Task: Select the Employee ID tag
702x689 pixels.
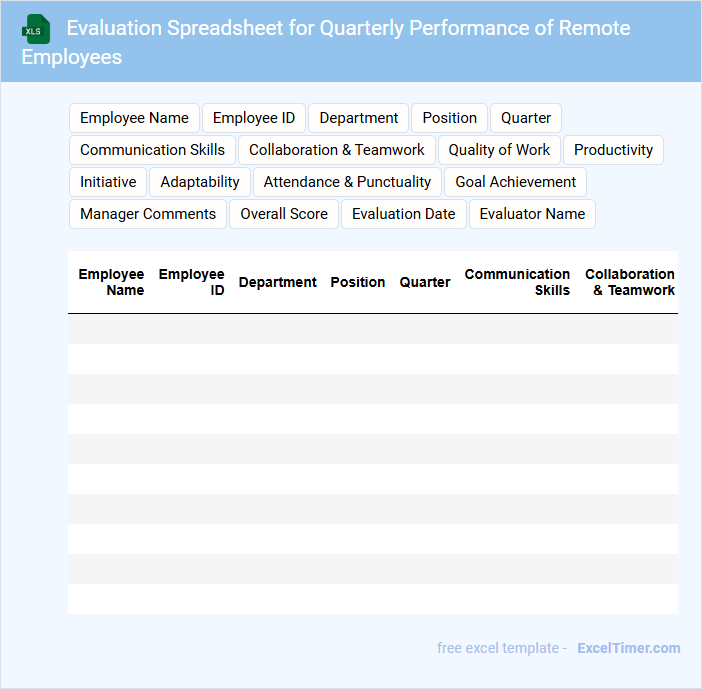Action: 254,118
